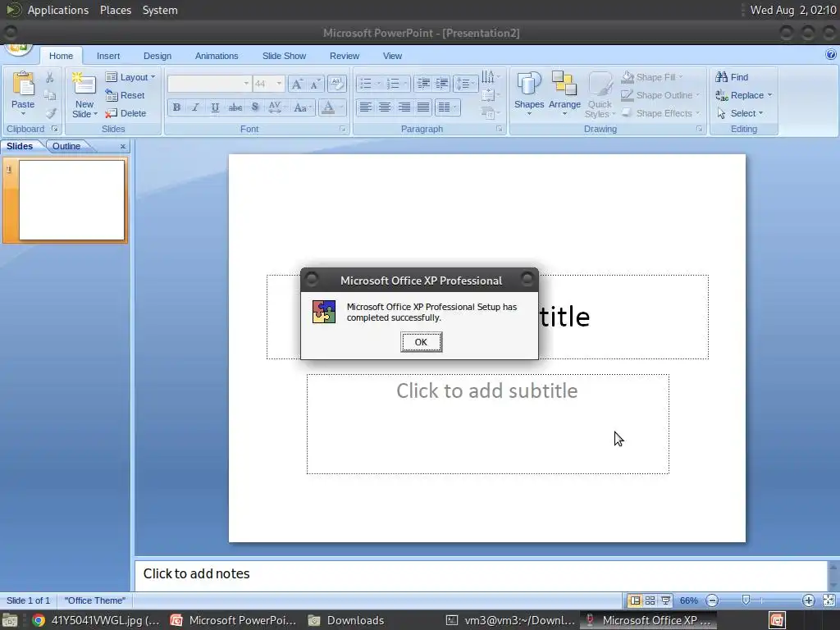Click the Font Color letter A icon

(x=328, y=107)
